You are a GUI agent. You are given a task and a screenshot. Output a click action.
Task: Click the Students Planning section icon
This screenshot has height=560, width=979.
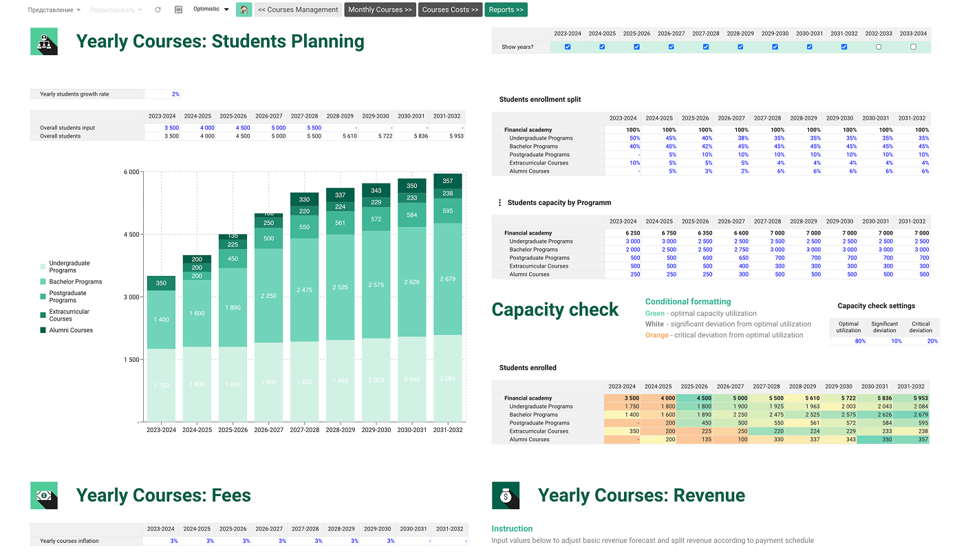click(44, 41)
